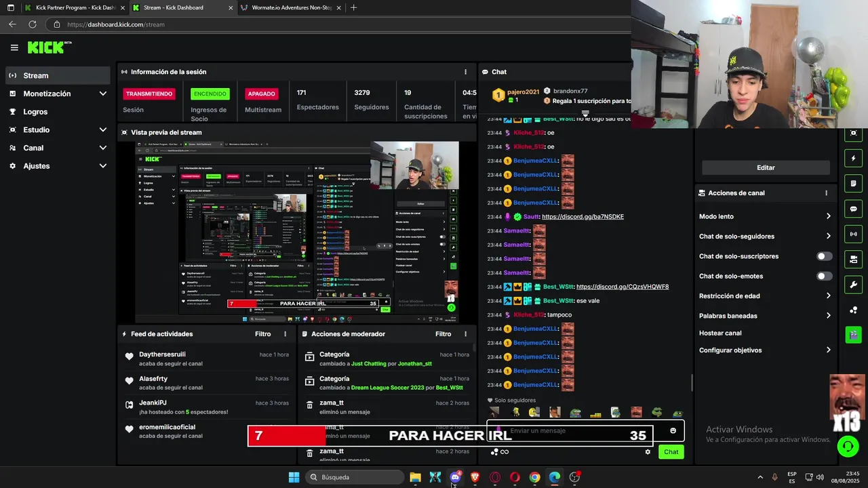
Task: Open Discord from the taskbar
Action: point(455,477)
